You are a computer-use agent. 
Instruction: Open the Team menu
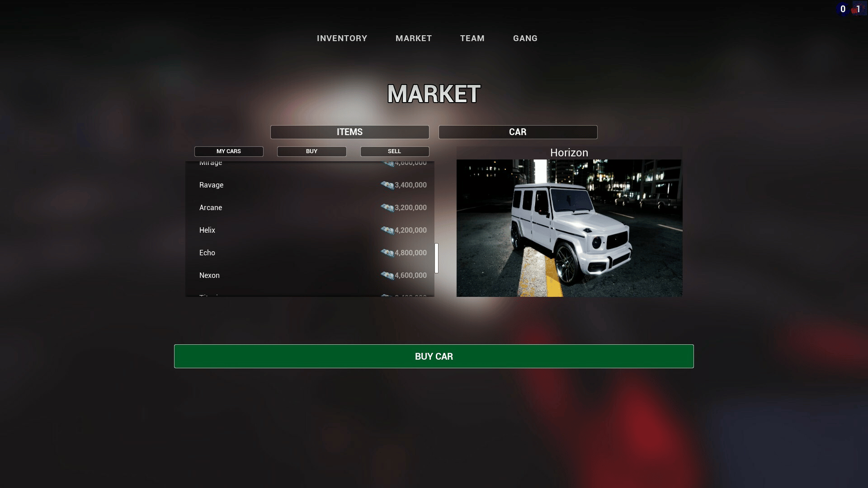pyautogui.click(x=472, y=38)
